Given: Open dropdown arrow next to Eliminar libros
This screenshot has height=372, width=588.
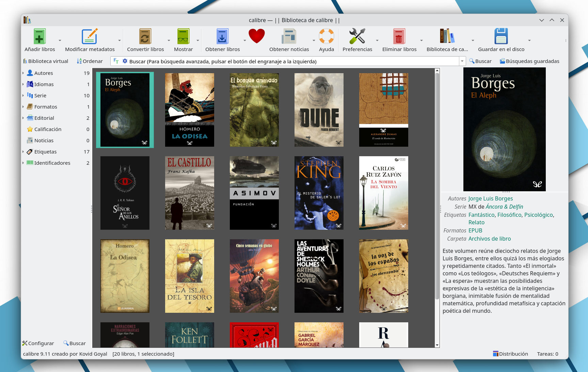Looking at the screenshot, I should tap(422, 41).
